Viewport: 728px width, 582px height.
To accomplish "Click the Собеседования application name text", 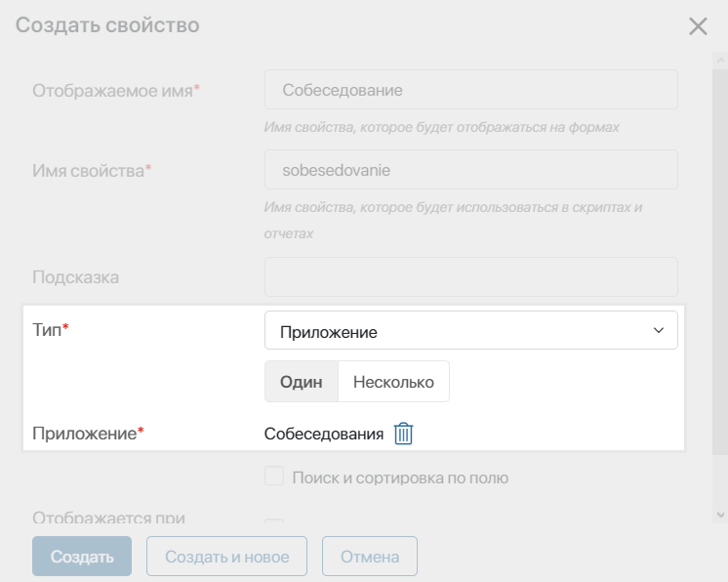I will (324, 434).
